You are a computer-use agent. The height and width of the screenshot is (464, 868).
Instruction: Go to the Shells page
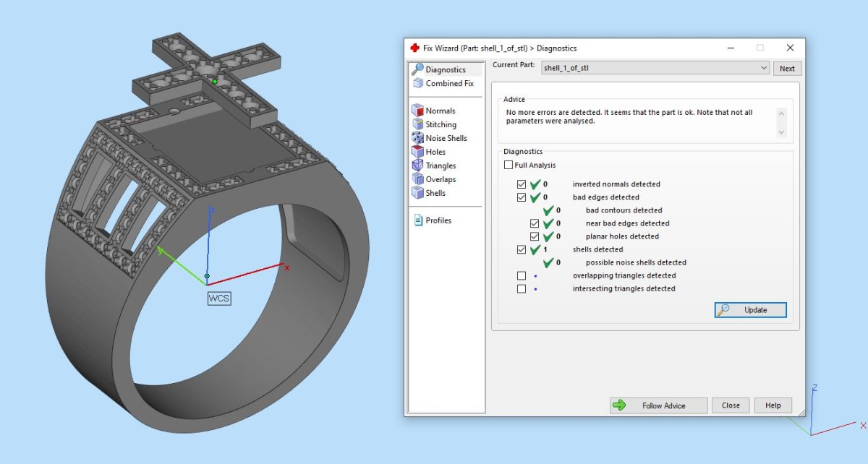[435, 193]
